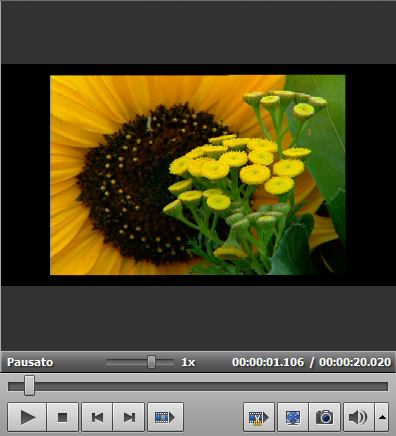396x436 pixels.
Task: Mute sound with the speaker icon
Action: [358, 417]
